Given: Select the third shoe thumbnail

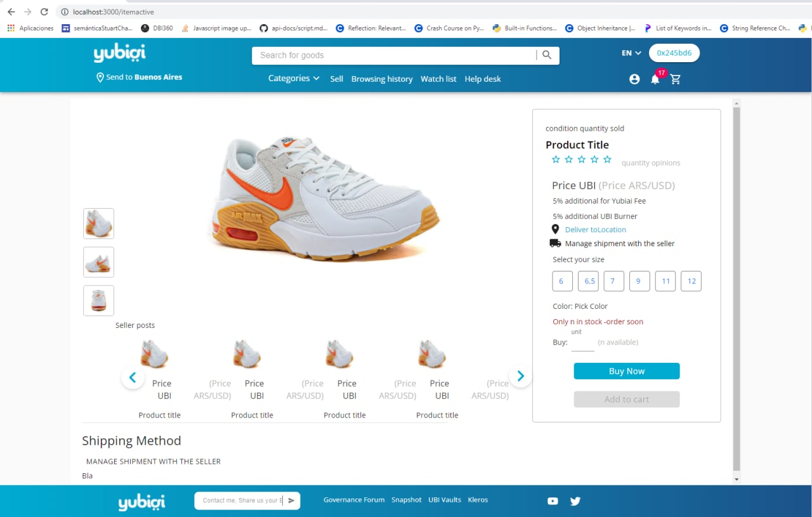Looking at the screenshot, I should 98,300.
